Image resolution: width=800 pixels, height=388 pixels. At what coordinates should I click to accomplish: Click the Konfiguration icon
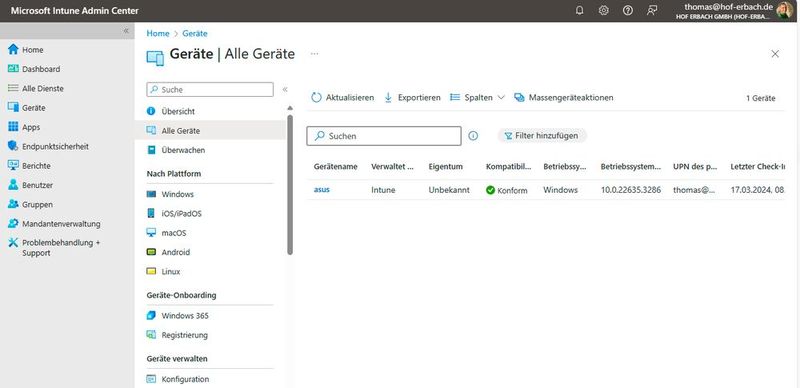click(x=151, y=379)
